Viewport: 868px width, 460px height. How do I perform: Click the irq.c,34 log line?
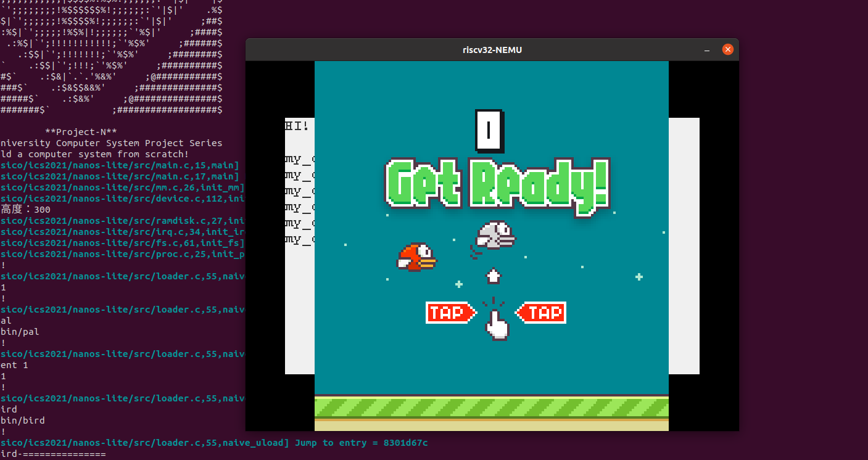[122, 232]
